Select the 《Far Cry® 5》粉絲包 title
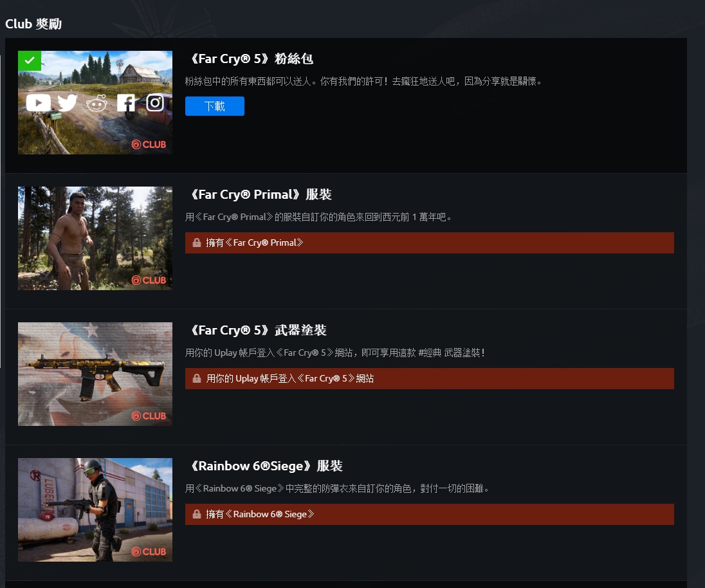705x588 pixels. [x=251, y=59]
